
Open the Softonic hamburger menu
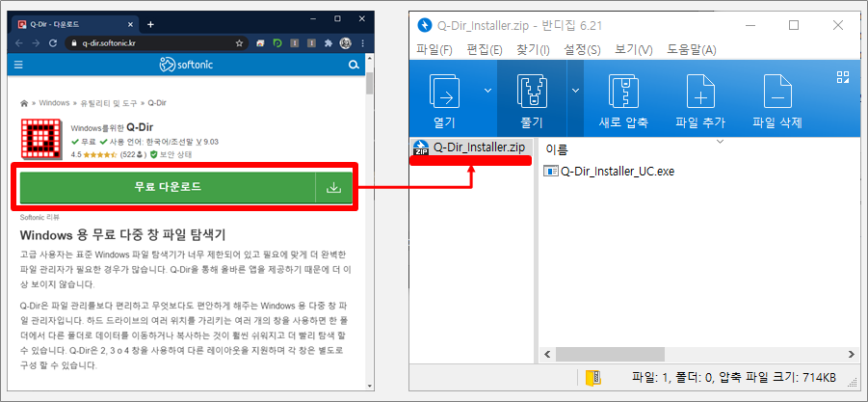pos(19,65)
